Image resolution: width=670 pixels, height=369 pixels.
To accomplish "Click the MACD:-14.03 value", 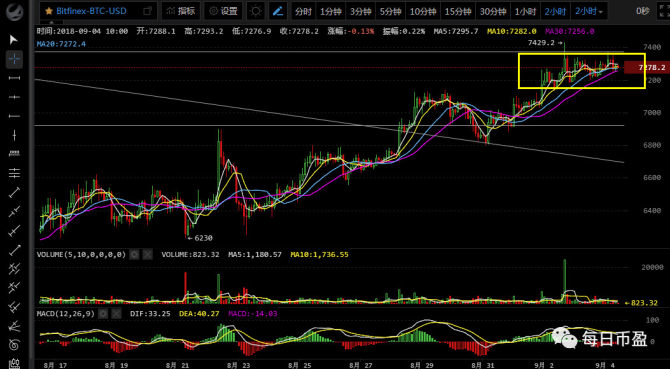I will [x=253, y=313].
